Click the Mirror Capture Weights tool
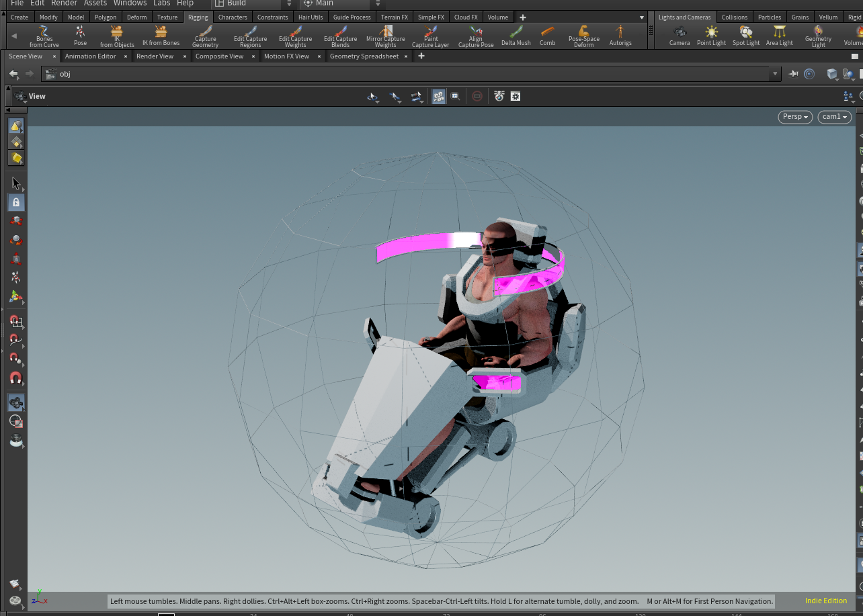Screen dimensions: 863x616 (385, 36)
